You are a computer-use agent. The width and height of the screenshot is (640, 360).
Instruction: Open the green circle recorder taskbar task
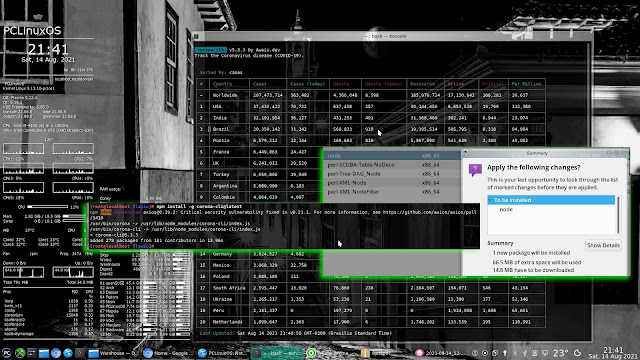tap(331, 353)
